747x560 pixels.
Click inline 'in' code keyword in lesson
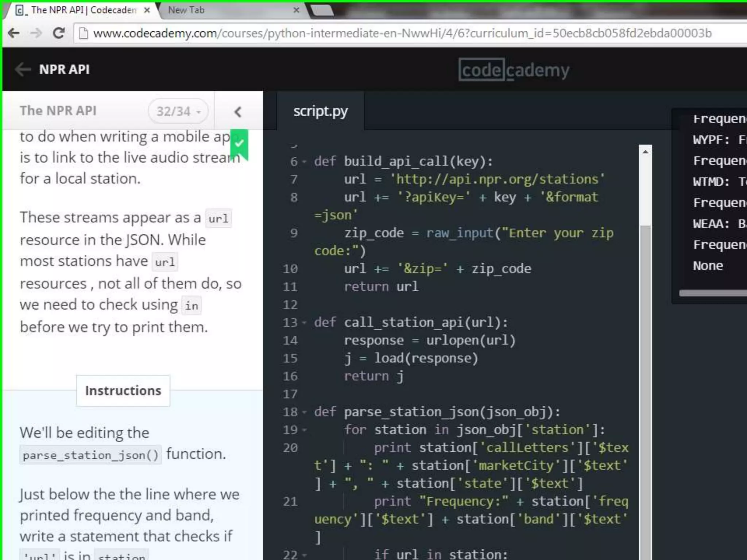191,306
